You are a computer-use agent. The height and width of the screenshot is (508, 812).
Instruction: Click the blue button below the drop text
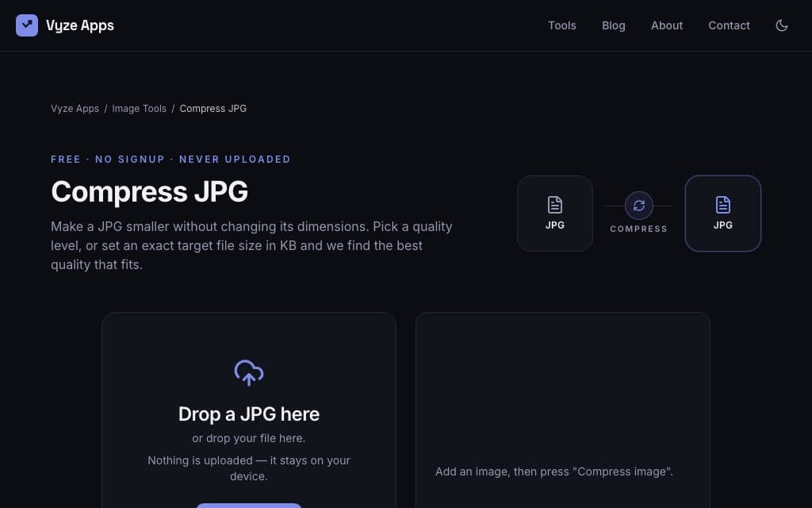click(x=248, y=506)
